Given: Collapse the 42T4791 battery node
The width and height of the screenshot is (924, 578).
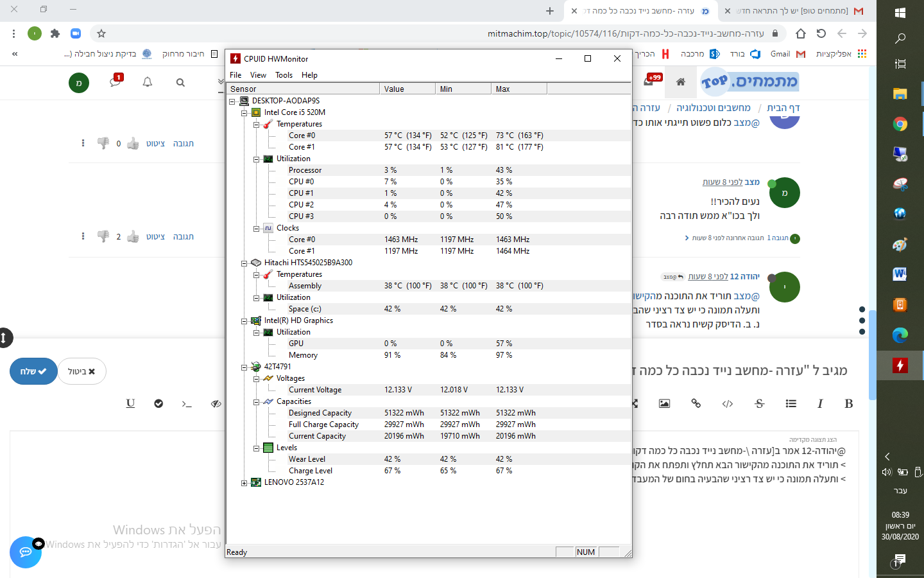Looking at the screenshot, I should coord(244,367).
